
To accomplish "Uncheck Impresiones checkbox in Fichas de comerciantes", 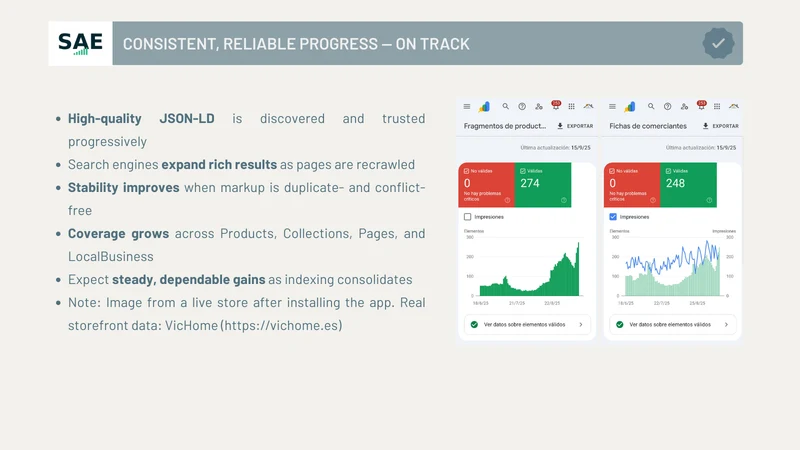I will click(613, 217).
